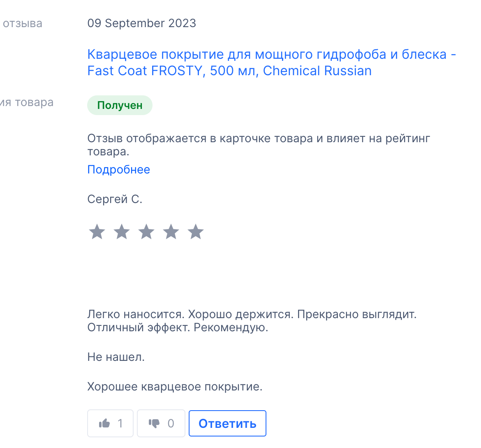The width and height of the screenshot is (481, 448).
Task: Click the fourth rating star
Action: (x=171, y=232)
